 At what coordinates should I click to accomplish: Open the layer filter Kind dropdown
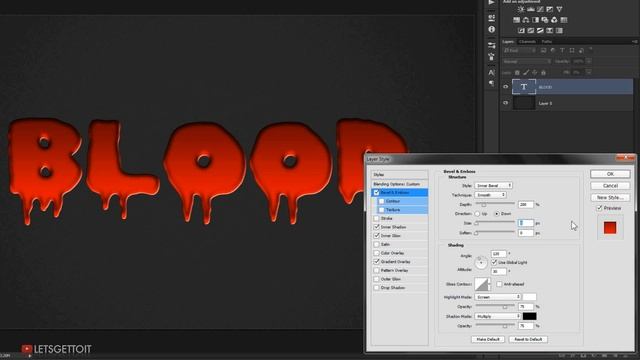point(519,50)
